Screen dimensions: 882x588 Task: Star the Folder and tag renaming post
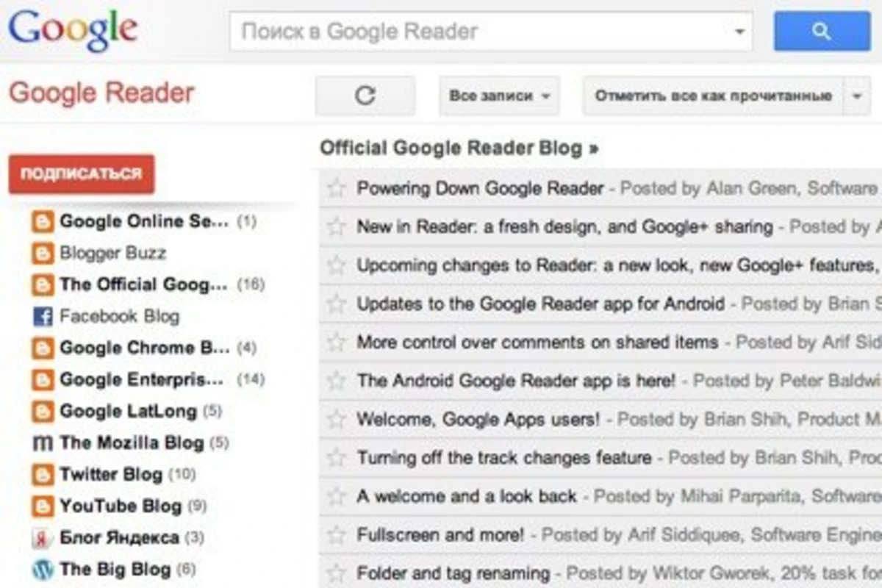tap(337, 573)
